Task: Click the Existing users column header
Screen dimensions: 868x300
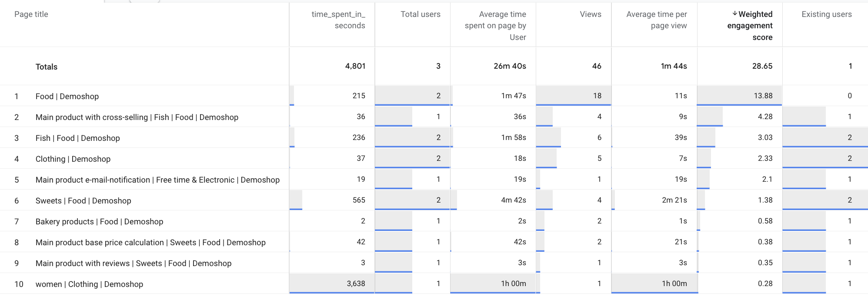Action: point(826,14)
